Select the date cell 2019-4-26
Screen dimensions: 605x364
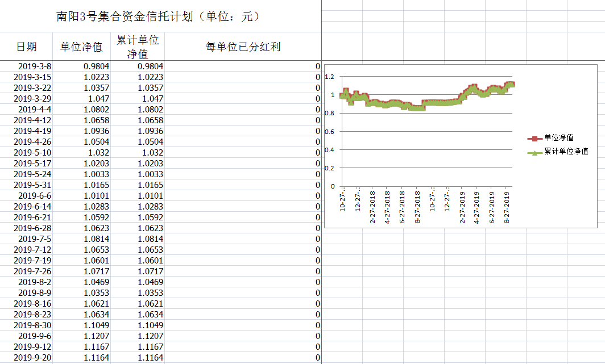tap(26, 142)
